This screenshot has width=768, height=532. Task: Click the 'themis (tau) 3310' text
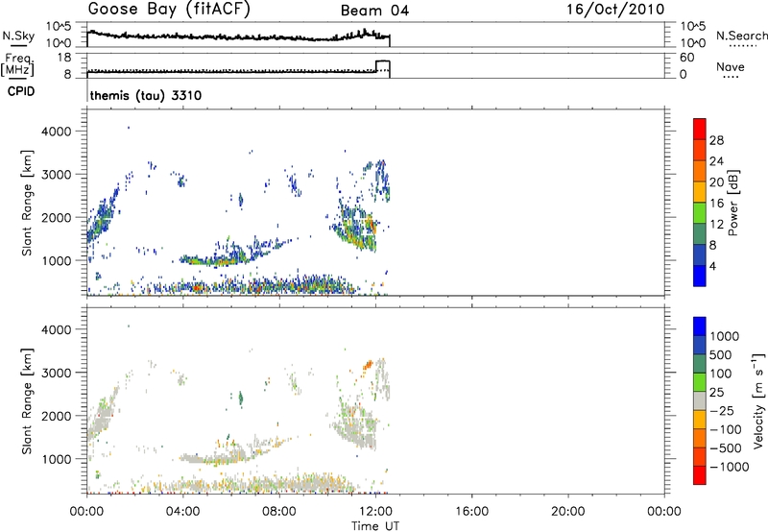pyautogui.click(x=146, y=95)
